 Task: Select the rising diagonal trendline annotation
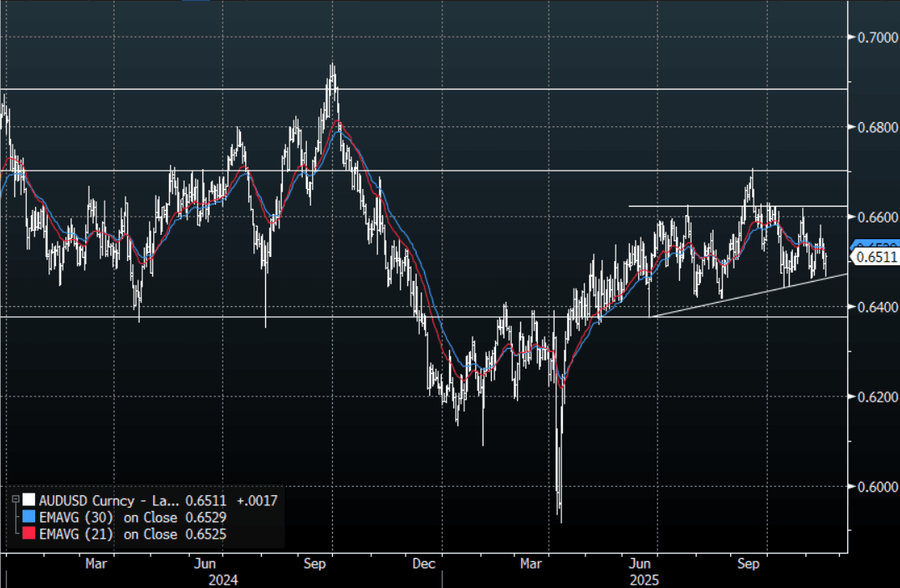point(753,293)
